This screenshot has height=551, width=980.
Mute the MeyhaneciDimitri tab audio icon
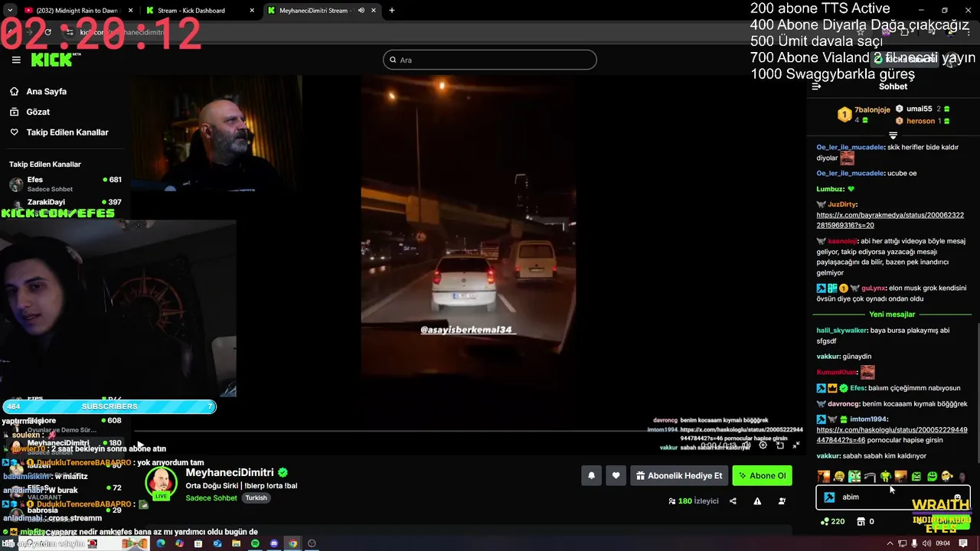(361, 11)
